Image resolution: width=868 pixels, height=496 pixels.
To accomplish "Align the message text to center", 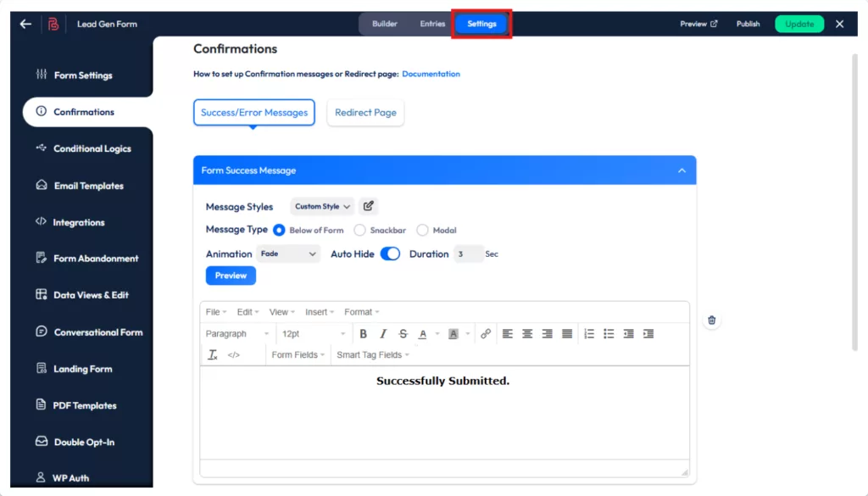I will [x=526, y=333].
